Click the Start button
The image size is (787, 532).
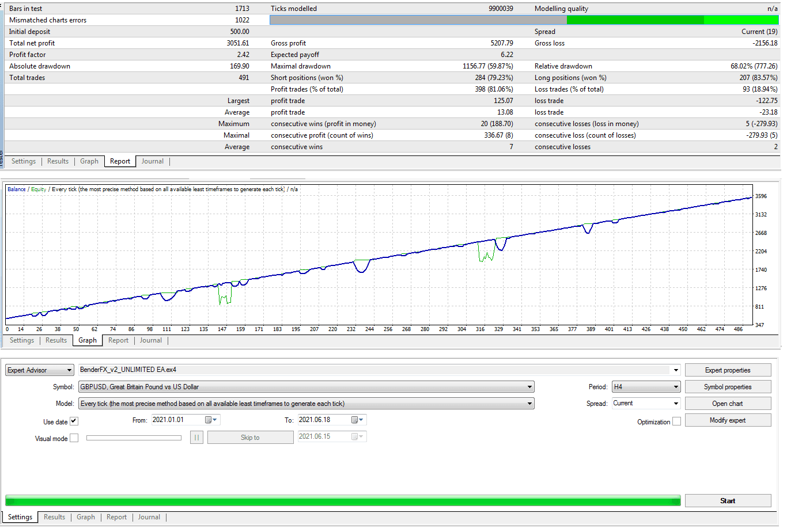(728, 501)
